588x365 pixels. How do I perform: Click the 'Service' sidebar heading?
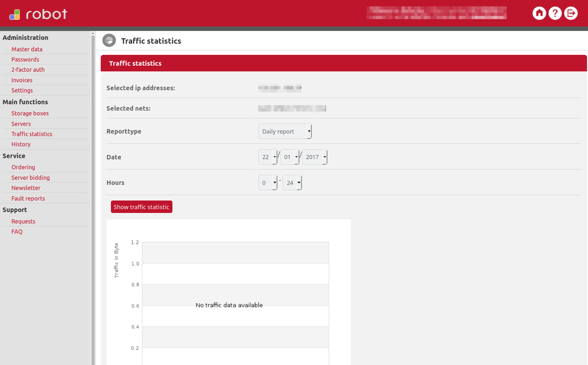tap(14, 156)
